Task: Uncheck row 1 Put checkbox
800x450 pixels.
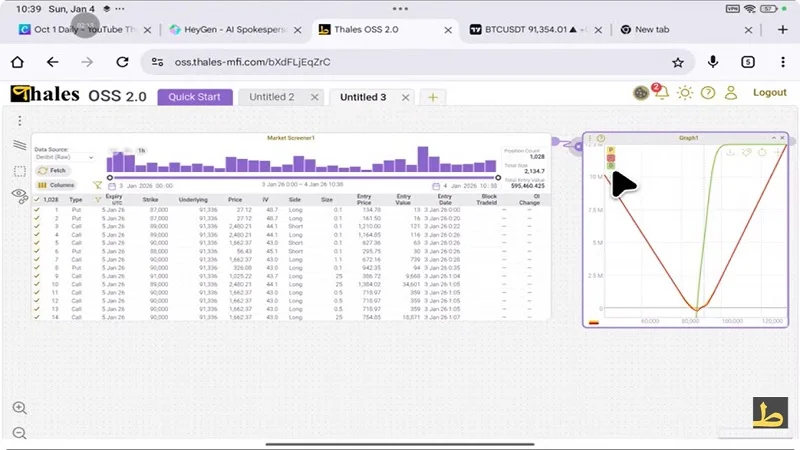Action: [x=37, y=211]
